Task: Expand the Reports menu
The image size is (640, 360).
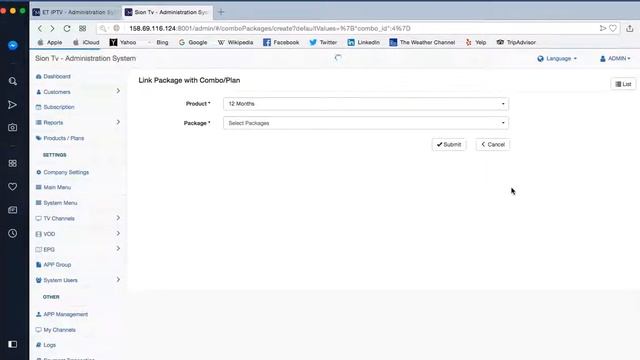Action: [78, 122]
